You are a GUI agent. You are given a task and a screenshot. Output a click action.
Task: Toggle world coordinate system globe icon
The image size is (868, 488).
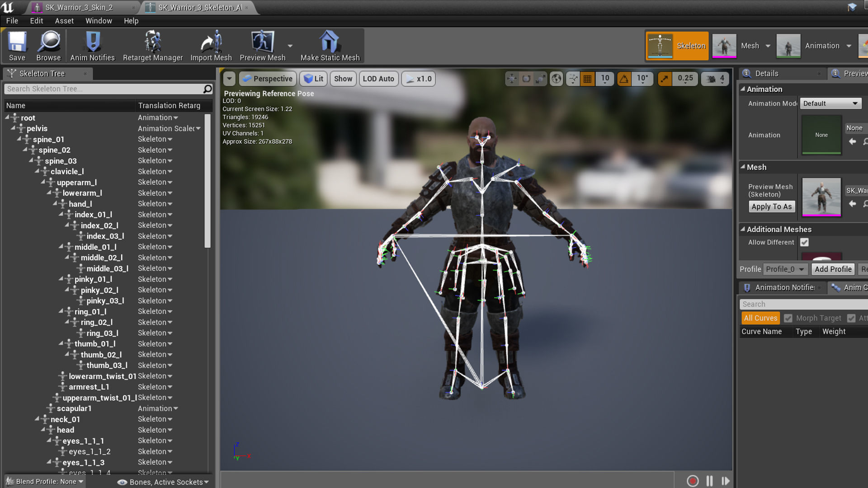[x=557, y=79]
